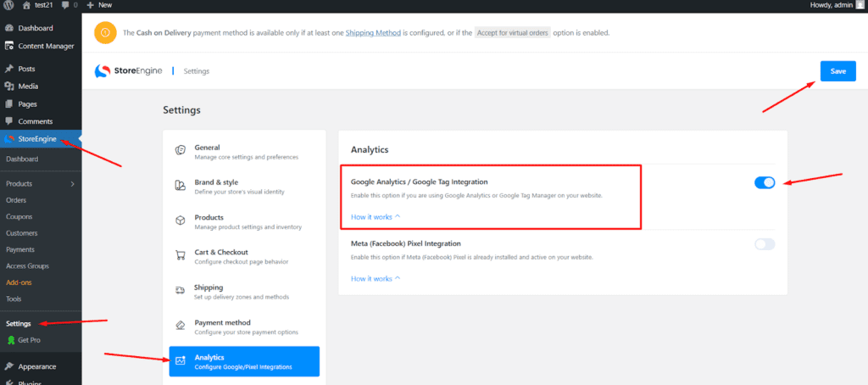The height and width of the screenshot is (385, 868).
Task: Click the Analytics panel heading
Action: pyautogui.click(x=370, y=149)
